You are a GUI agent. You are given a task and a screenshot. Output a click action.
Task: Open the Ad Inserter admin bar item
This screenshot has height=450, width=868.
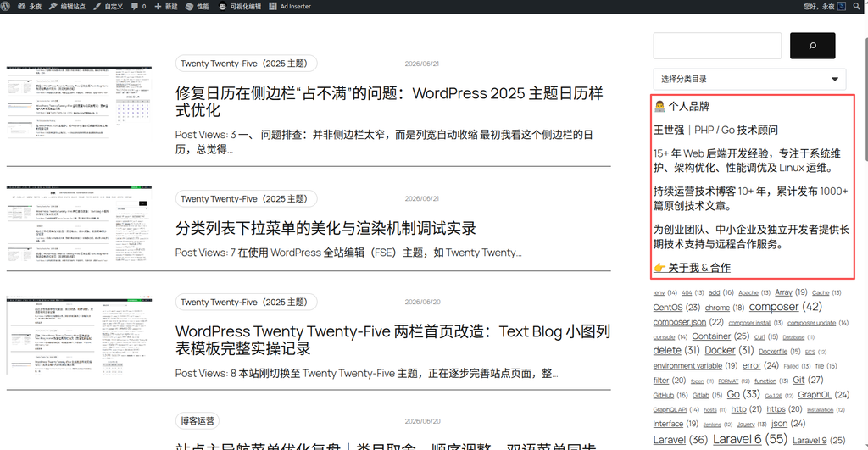[290, 6]
